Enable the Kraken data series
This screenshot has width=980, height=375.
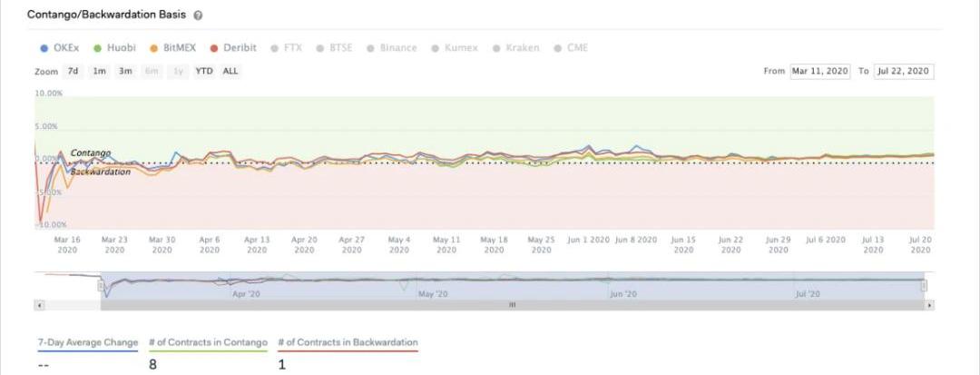coord(520,47)
